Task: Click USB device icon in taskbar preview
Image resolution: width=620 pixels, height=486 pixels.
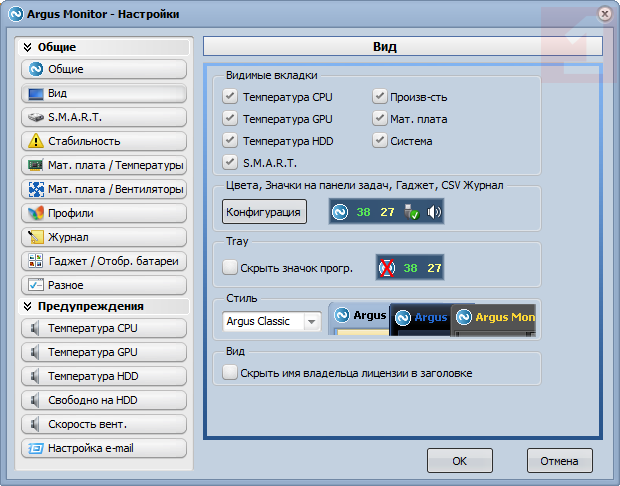Action: (x=411, y=212)
